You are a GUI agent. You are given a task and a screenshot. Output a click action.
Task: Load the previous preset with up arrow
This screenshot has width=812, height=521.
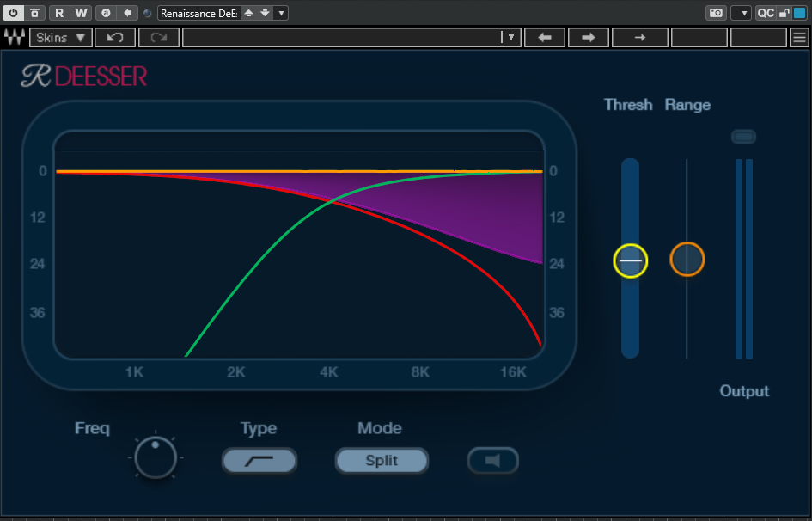(248, 13)
